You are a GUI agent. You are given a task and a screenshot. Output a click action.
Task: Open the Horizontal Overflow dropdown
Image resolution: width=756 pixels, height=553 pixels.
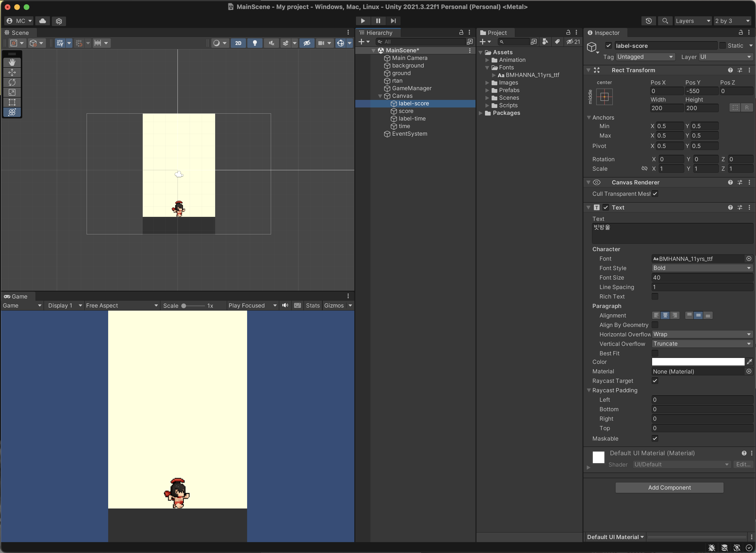click(702, 334)
